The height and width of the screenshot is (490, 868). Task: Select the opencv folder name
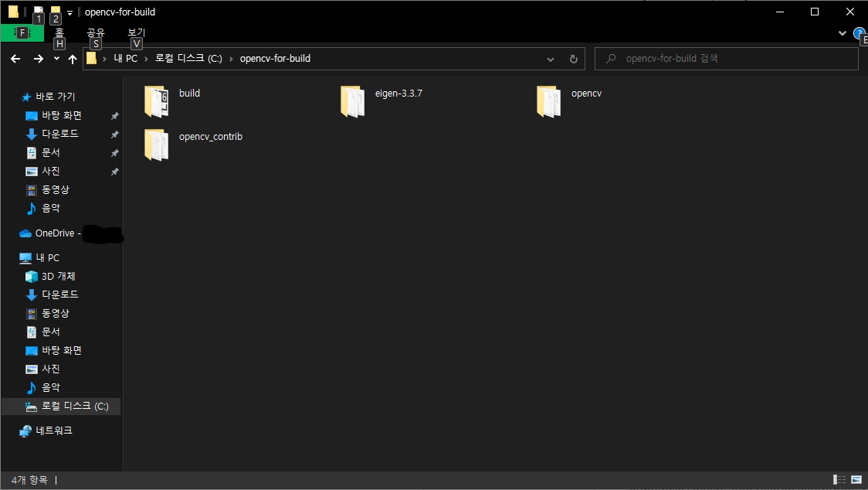586,93
